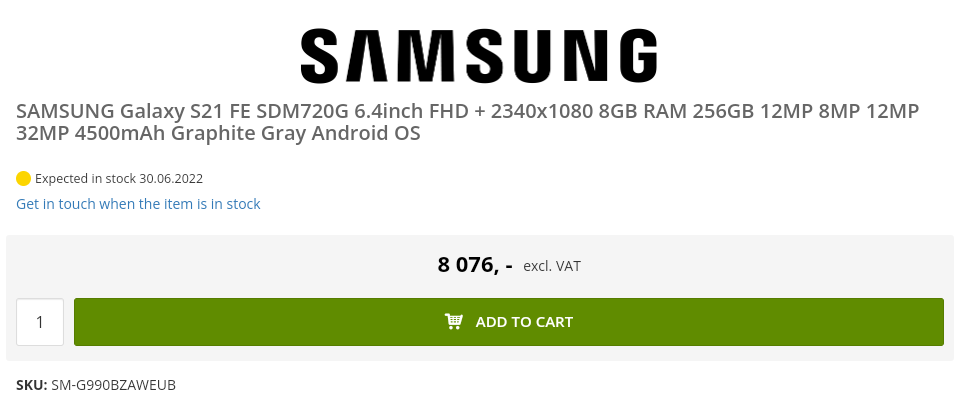Screen dimensions: 957x400
Task: Click the 'excl. VAT' label
Action: 552,266
